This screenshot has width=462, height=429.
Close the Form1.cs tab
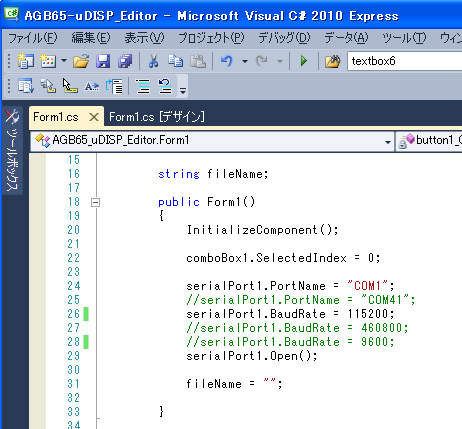click(94, 117)
